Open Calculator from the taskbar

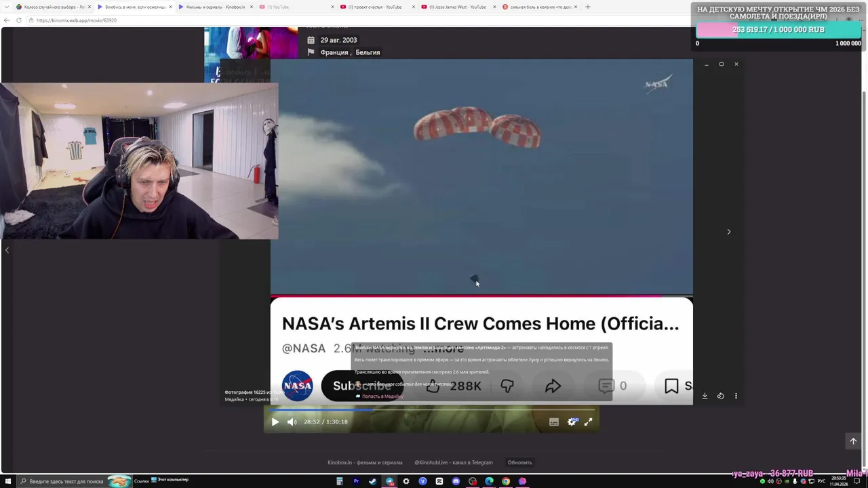(340, 481)
